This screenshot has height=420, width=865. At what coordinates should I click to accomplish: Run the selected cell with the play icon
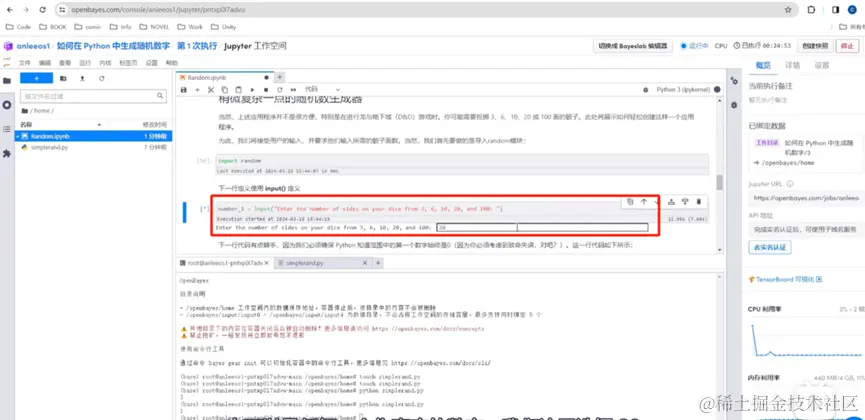pos(252,89)
